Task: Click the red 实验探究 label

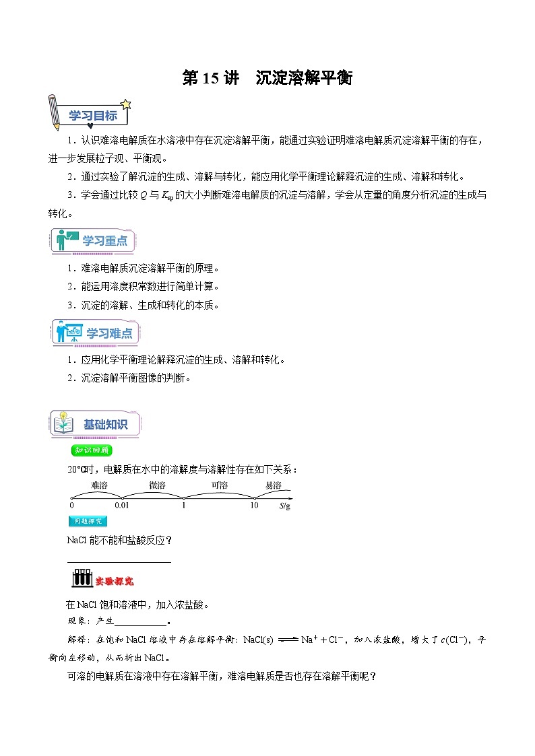Action: pyautogui.click(x=114, y=582)
